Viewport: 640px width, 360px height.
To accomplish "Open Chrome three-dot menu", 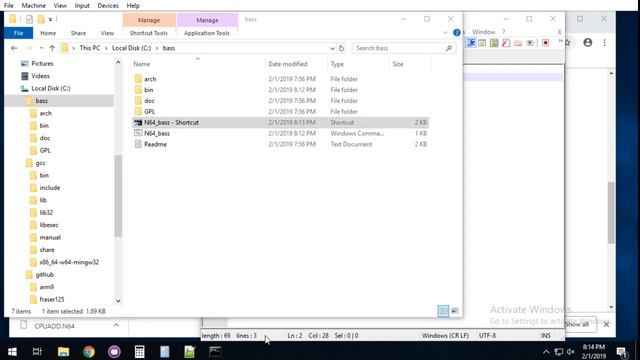I will tap(604, 42).
